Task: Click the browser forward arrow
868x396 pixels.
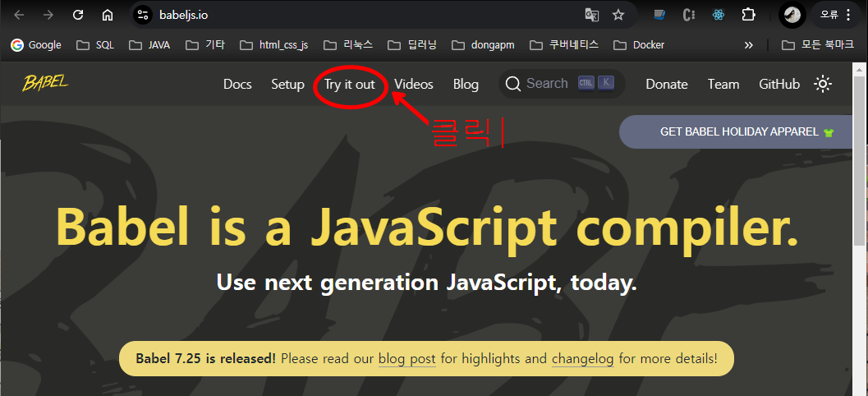Action: 48,15
